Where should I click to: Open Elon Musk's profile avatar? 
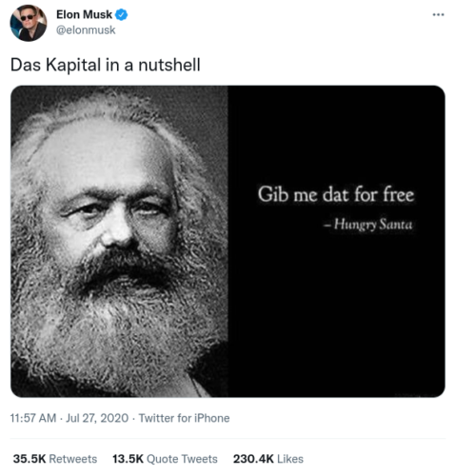pyautogui.click(x=29, y=23)
